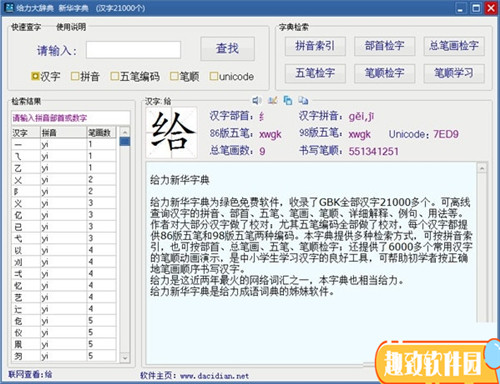This screenshot has height=384, width=500.
Task: Click the 86版五笔 code xwgk
Action: click(x=270, y=134)
